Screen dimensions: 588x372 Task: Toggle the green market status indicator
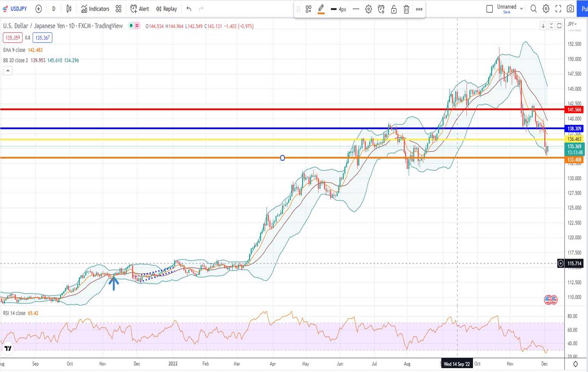click(131, 26)
